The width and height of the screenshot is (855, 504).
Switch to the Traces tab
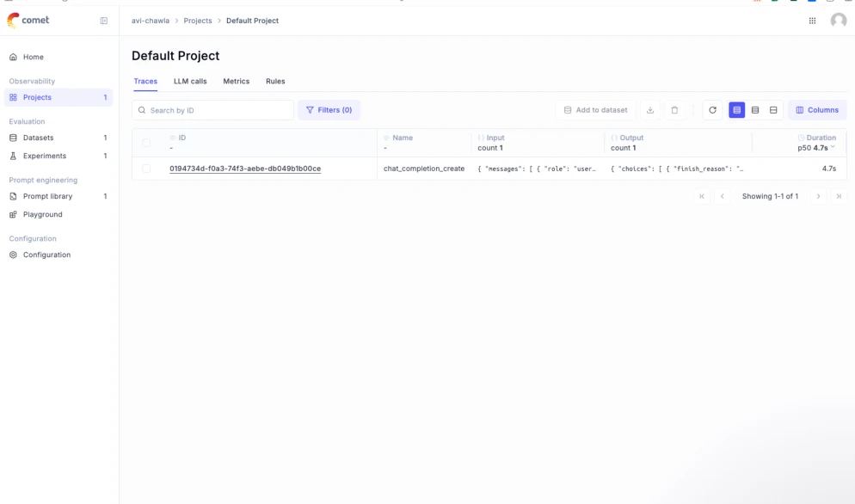(145, 81)
